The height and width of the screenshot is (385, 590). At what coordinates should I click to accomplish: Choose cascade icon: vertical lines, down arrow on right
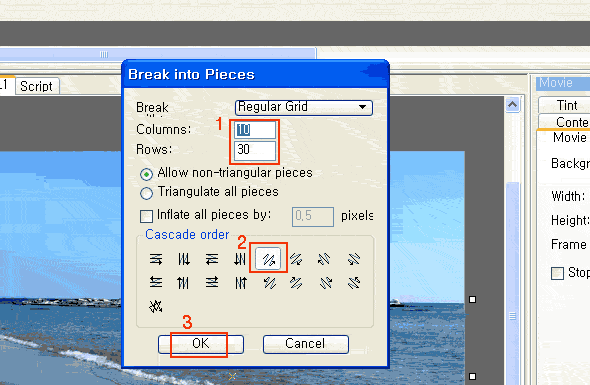tap(184, 259)
